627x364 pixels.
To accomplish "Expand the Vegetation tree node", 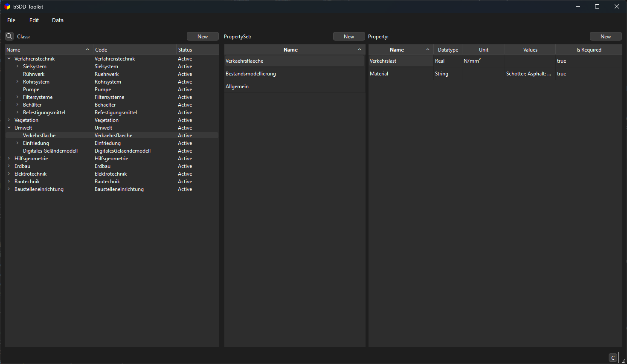I will [9, 120].
